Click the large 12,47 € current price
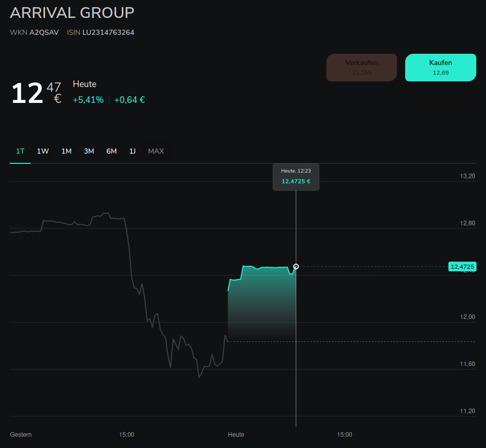The height and width of the screenshot is (448, 486). pyautogui.click(x=36, y=93)
